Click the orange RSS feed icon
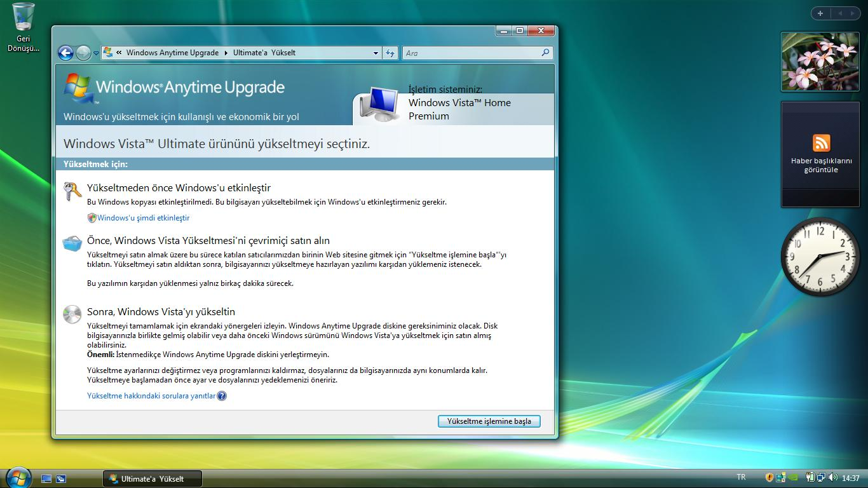The height and width of the screenshot is (488, 868). click(821, 142)
